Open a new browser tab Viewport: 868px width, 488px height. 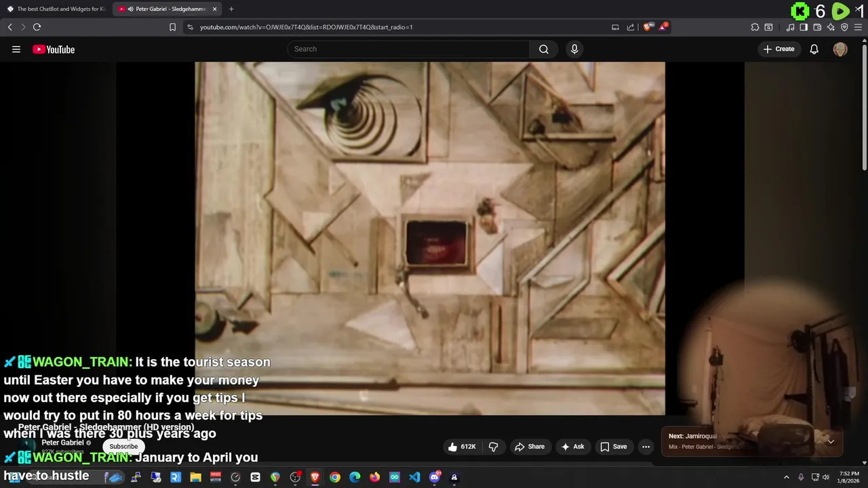tap(231, 9)
